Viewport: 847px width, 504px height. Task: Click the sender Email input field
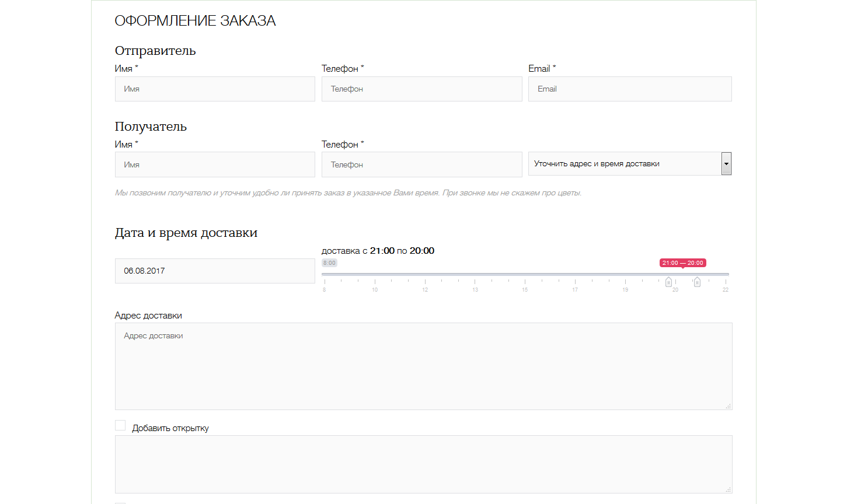tap(629, 89)
